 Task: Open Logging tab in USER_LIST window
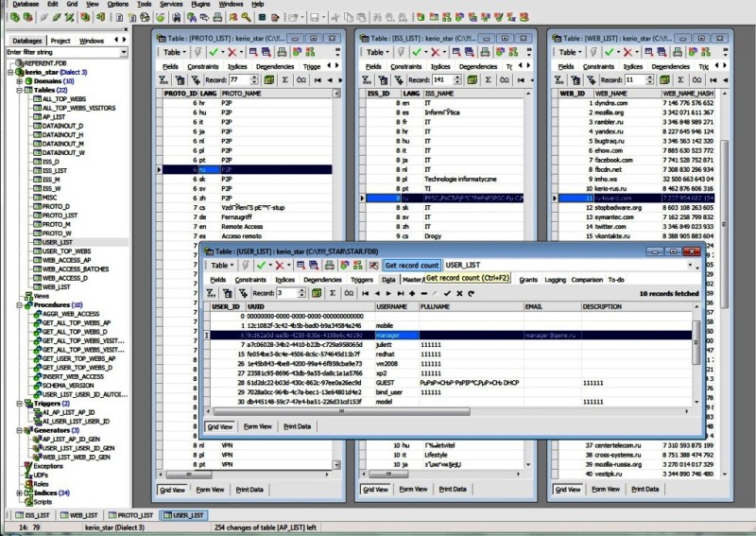click(556, 279)
